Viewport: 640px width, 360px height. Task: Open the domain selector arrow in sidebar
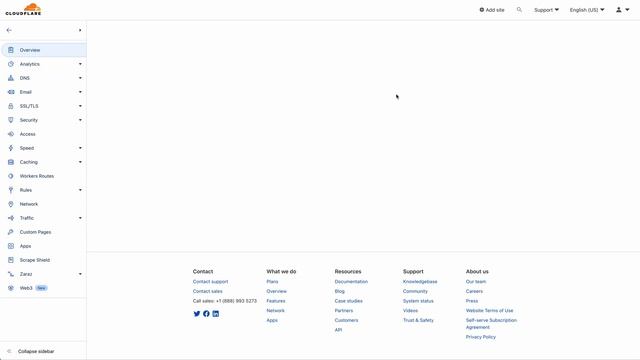tap(80, 30)
